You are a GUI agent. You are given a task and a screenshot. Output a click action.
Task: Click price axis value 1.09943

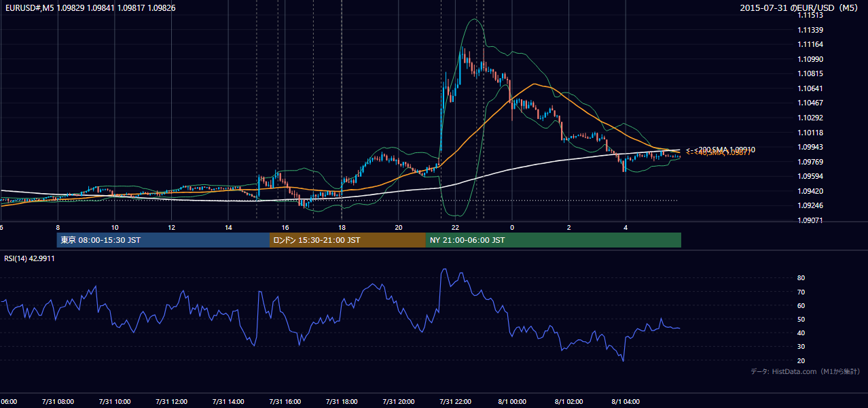811,147
